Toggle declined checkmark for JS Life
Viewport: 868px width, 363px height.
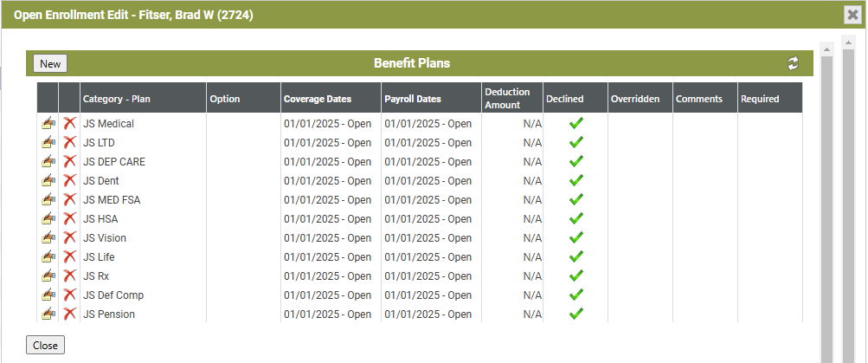tap(576, 256)
